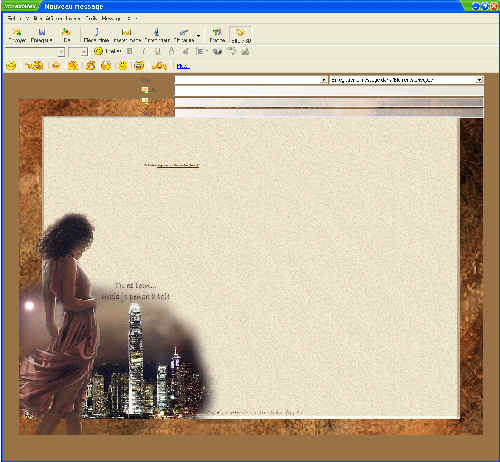Click the second-to-last formatting bar icon
Screen dimensions: 500x462
(x=231, y=51)
